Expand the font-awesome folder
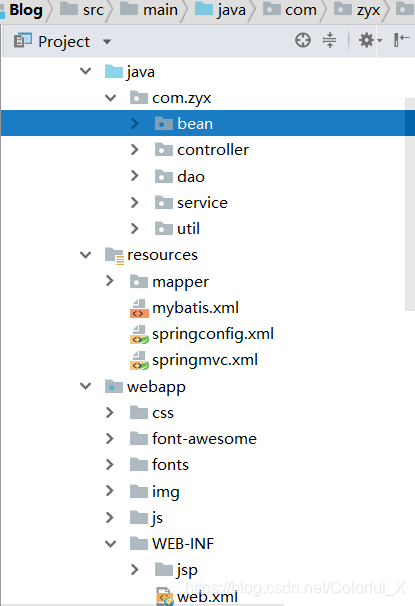Screen dimensions: 415x606 pyautogui.click(x=110, y=439)
